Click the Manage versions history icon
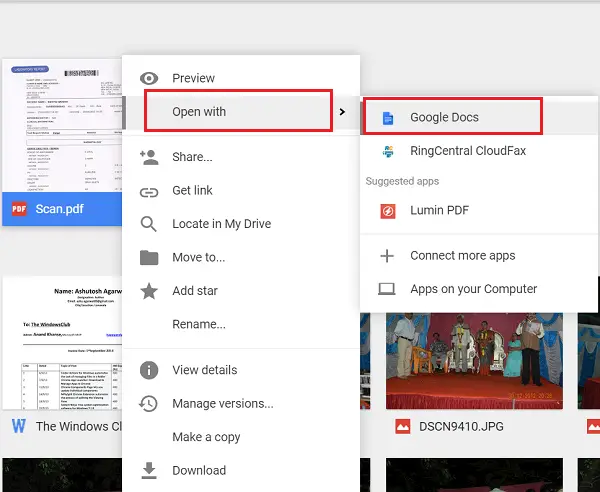The image size is (600, 492). 148,404
